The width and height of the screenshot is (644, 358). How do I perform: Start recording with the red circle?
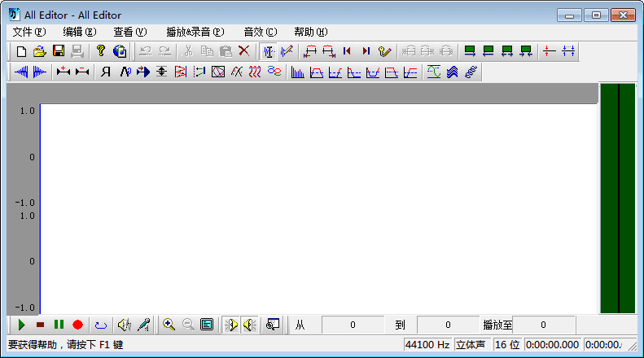pos(77,325)
